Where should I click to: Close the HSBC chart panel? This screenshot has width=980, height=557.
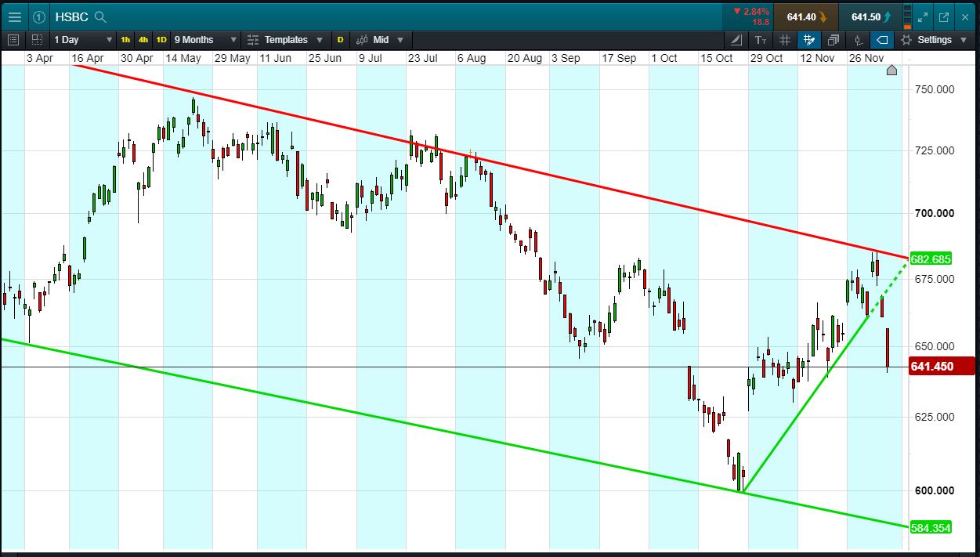(x=964, y=16)
